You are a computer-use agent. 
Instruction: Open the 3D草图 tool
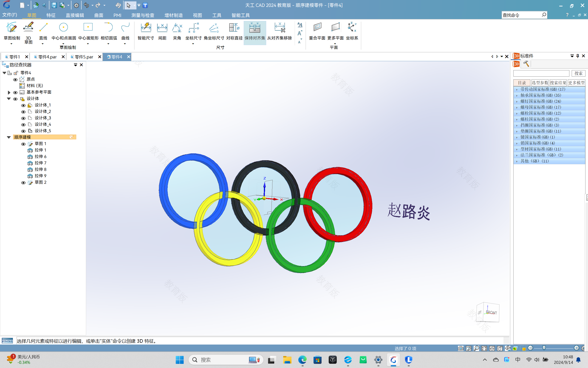28,33
